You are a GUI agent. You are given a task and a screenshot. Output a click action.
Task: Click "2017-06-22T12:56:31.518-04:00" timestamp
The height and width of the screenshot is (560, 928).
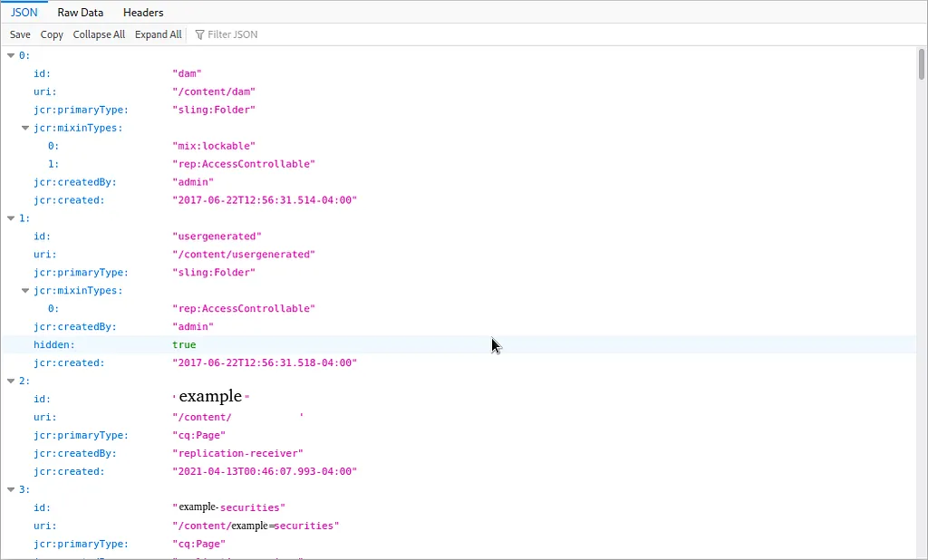pyautogui.click(x=265, y=362)
